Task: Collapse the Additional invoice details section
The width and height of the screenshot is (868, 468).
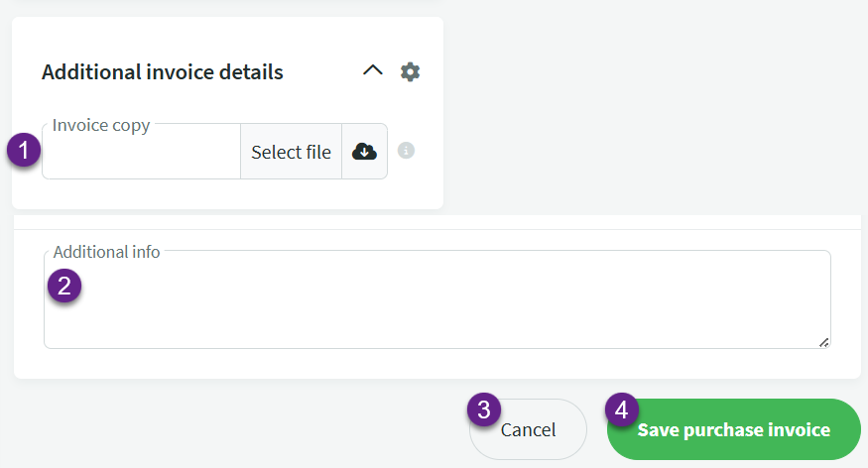Action: pyautogui.click(x=373, y=71)
